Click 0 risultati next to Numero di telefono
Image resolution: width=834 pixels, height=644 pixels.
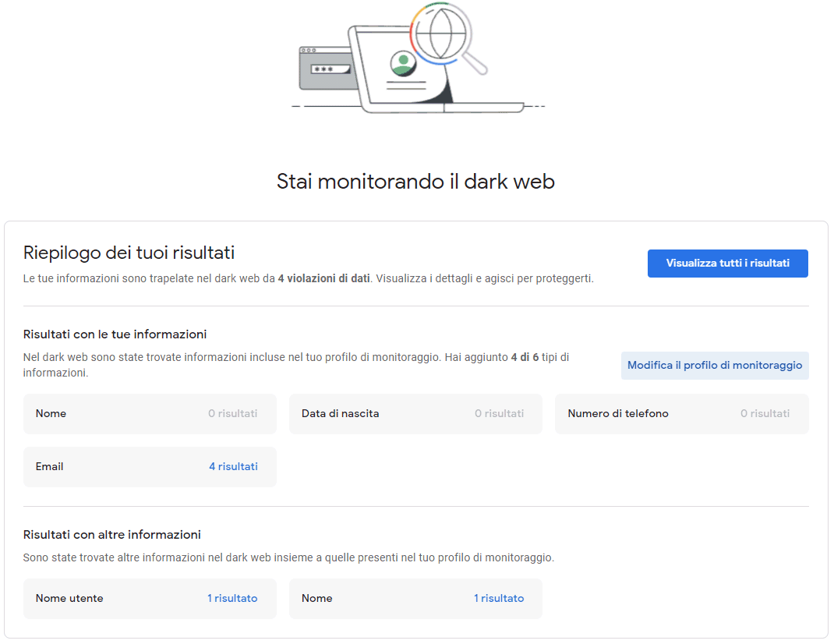click(765, 414)
